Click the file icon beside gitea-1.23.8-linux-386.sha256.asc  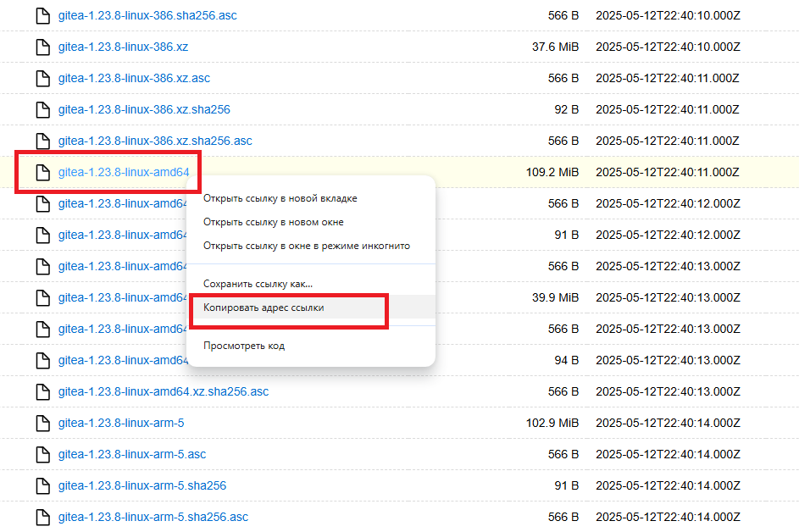43,16
